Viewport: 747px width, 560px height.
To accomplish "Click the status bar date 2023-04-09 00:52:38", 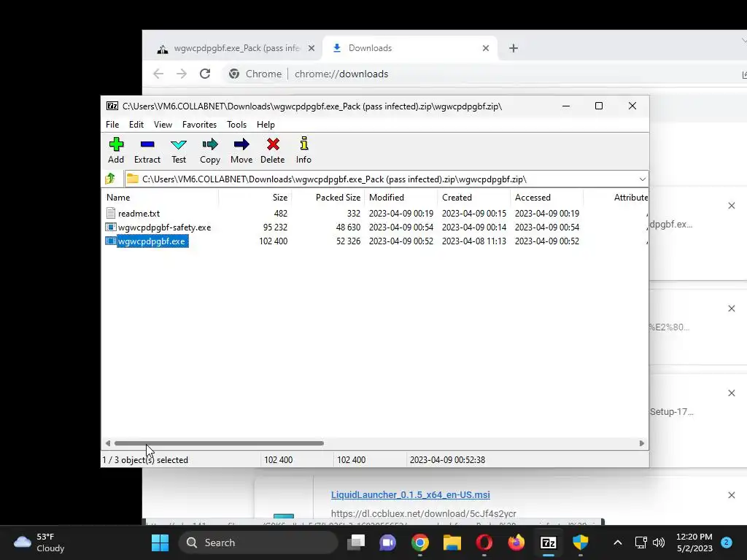I will (447, 460).
